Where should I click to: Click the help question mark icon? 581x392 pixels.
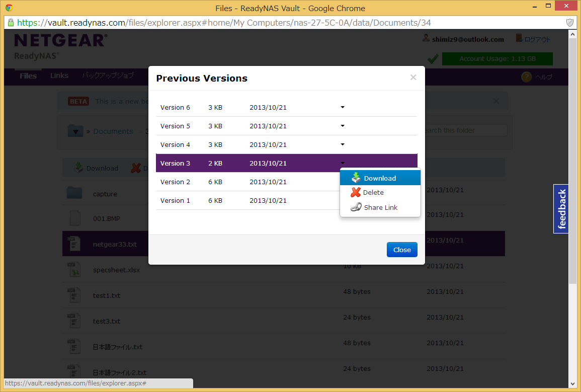click(526, 76)
